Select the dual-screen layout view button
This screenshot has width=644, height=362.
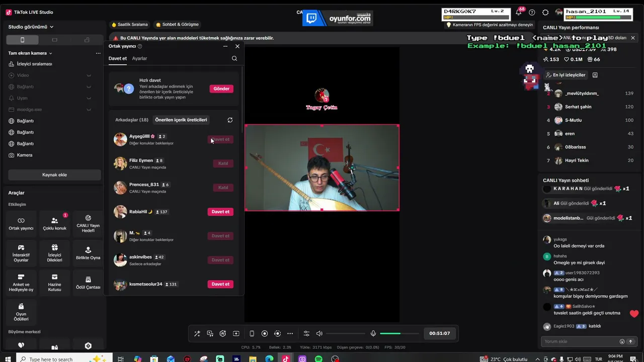pyautogui.click(x=87, y=40)
